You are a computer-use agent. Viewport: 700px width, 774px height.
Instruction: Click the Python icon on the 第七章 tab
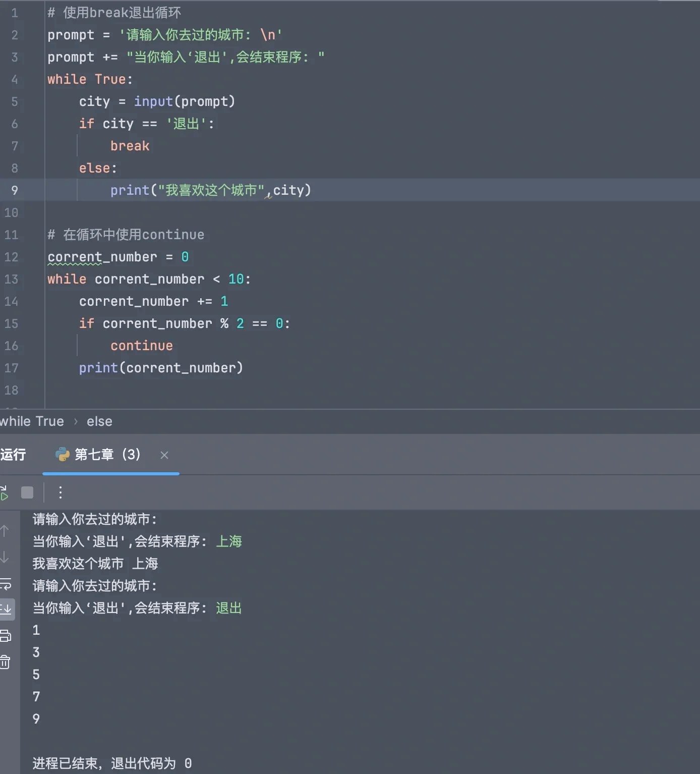coord(63,455)
